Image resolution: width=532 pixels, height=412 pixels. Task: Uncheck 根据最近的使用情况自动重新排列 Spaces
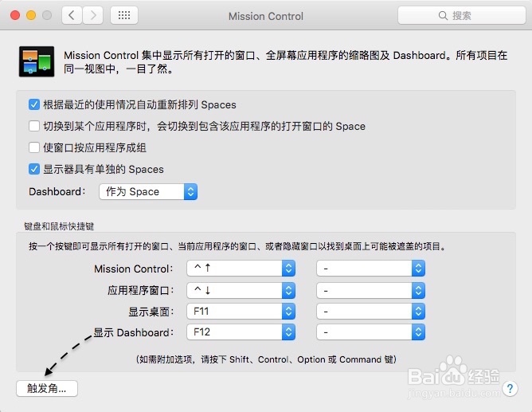click(34, 104)
